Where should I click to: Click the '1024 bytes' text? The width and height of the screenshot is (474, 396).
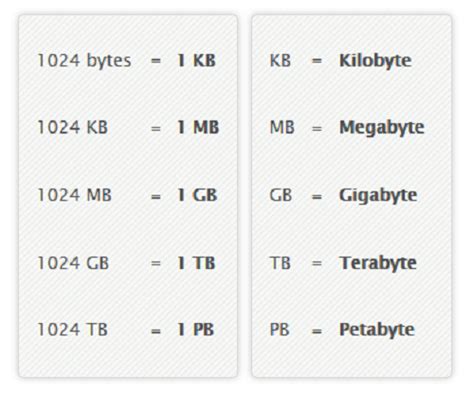point(84,61)
